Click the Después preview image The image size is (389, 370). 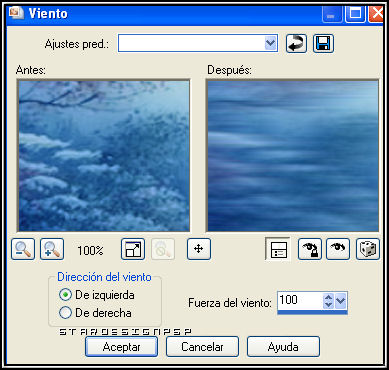[293, 156]
